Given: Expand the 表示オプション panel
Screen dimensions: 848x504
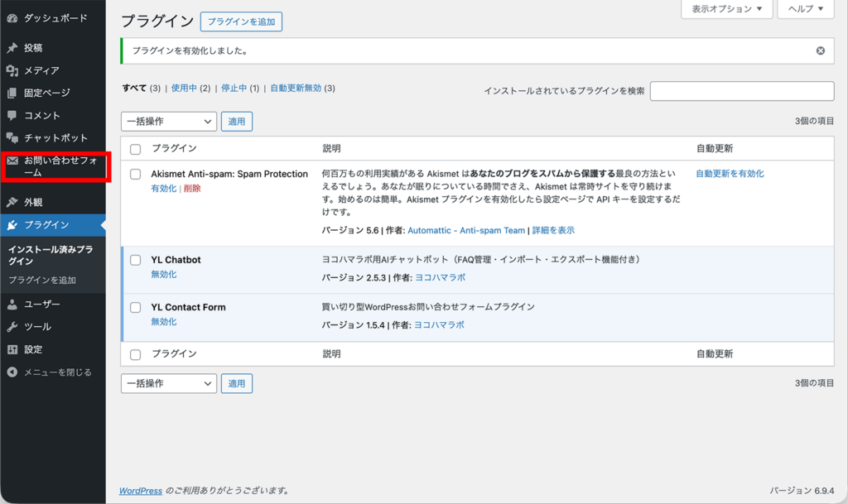Looking at the screenshot, I should [726, 9].
